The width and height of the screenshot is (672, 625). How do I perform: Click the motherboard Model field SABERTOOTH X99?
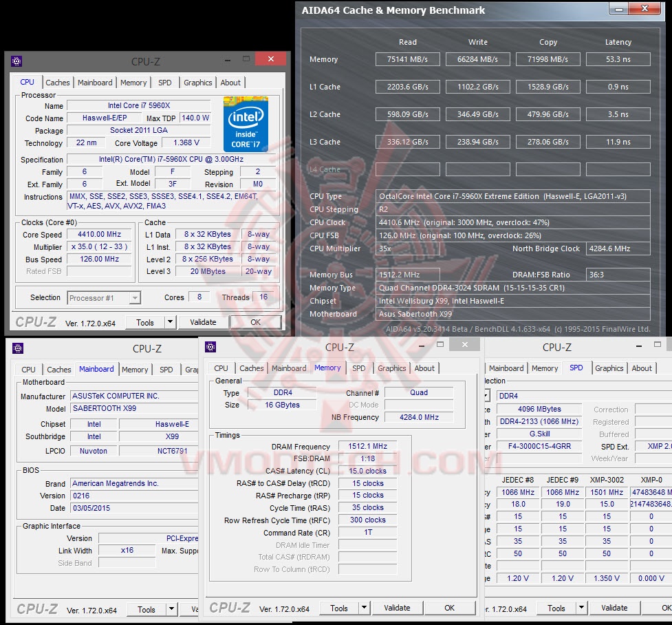pyautogui.click(x=134, y=408)
